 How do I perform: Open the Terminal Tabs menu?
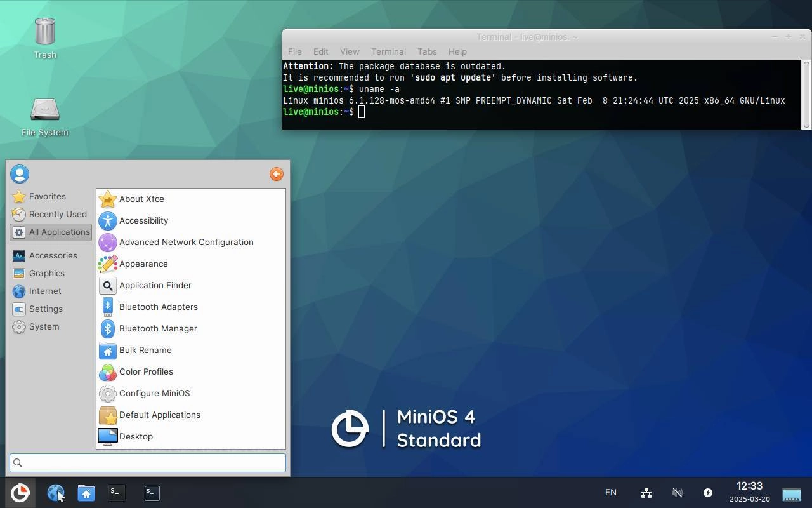click(427, 51)
